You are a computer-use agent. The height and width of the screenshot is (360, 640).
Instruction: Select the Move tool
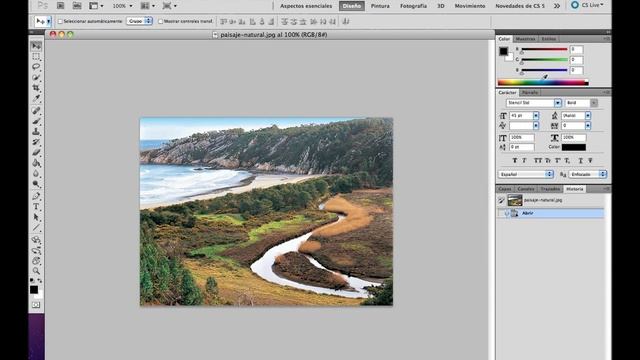click(x=36, y=46)
